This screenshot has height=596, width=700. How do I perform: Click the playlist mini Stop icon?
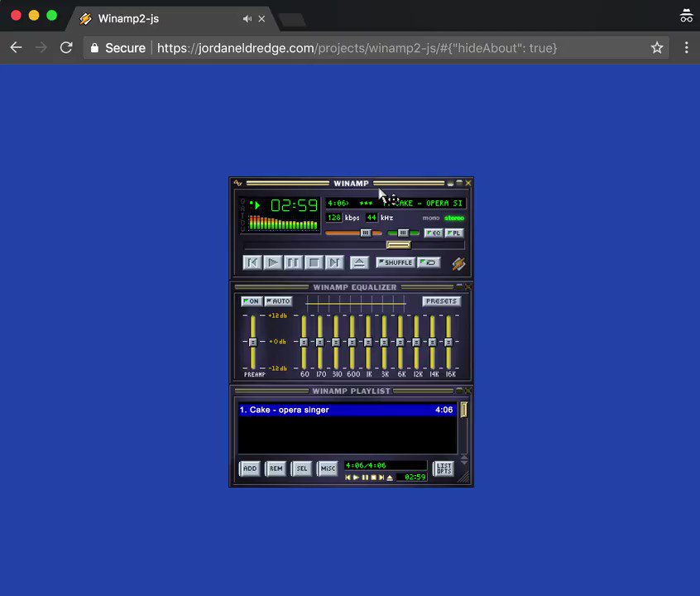[374, 478]
